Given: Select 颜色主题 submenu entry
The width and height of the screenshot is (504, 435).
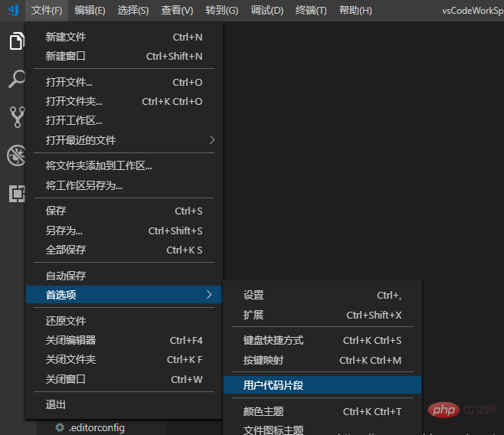Looking at the screenshot, I should (x=322, y=411).
